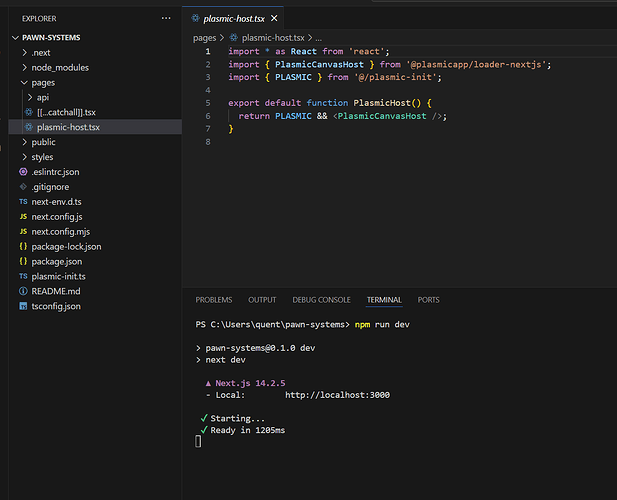Click the package.json braces icon
This screenshot has height=500, width=617.
click(23, 261)
